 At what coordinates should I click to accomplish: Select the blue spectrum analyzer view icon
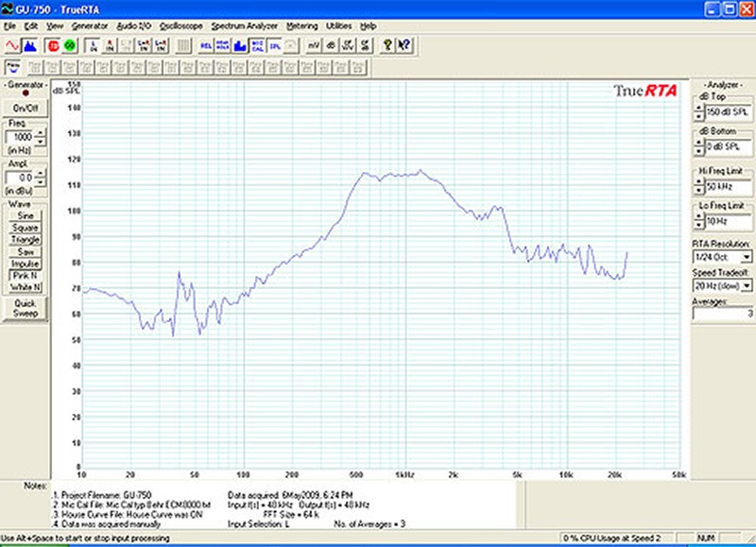(30, 45)
